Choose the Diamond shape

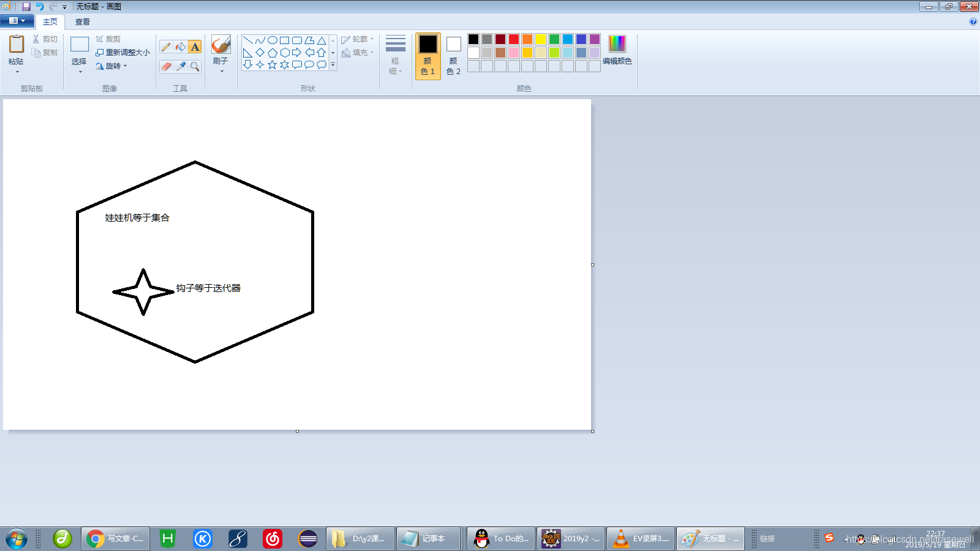tap(260, 53)
